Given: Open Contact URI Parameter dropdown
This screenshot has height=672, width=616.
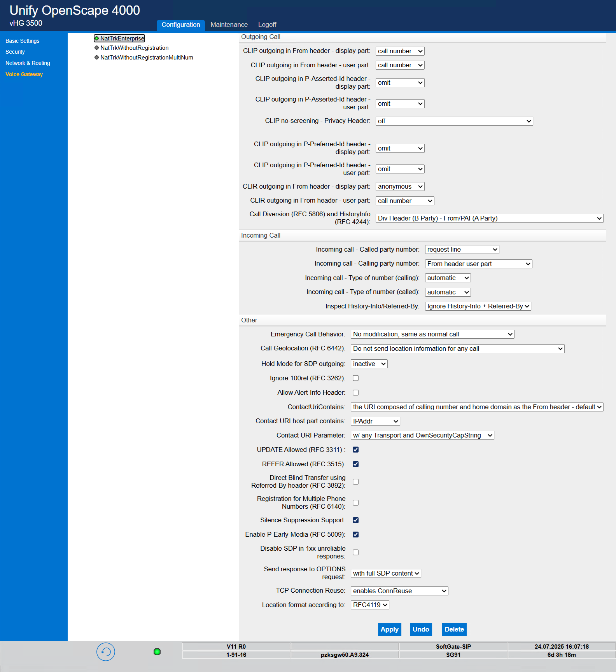Looking at the screenshot, I should (x=422, y=435).
